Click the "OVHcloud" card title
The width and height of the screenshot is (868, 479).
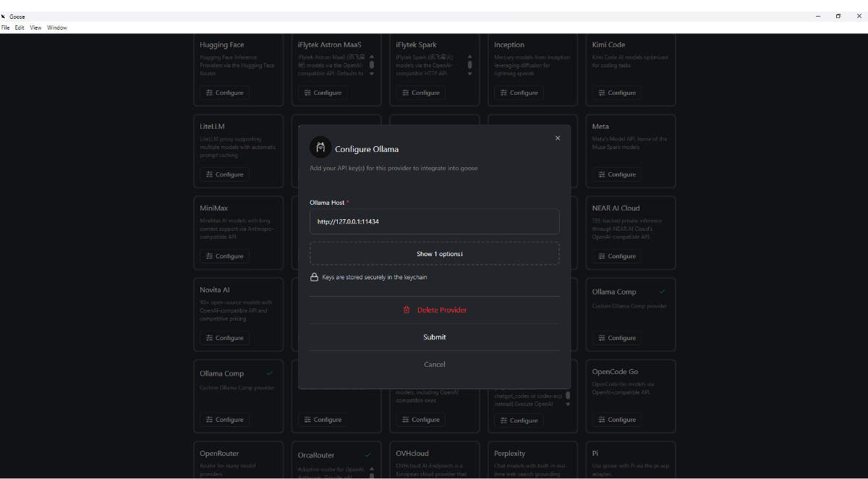(x=413, y=454)
